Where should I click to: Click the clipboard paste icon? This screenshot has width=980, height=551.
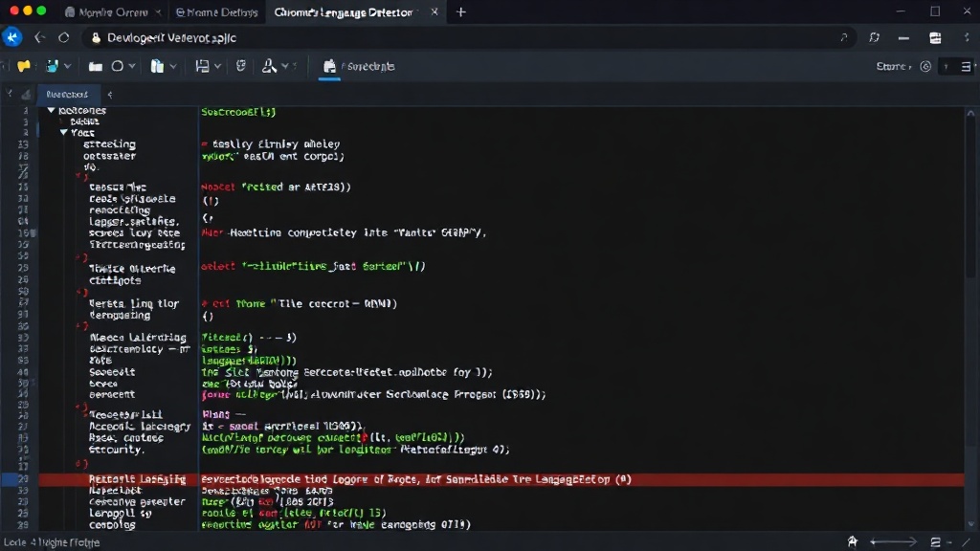pyautogui.click(x=157, y=66)
